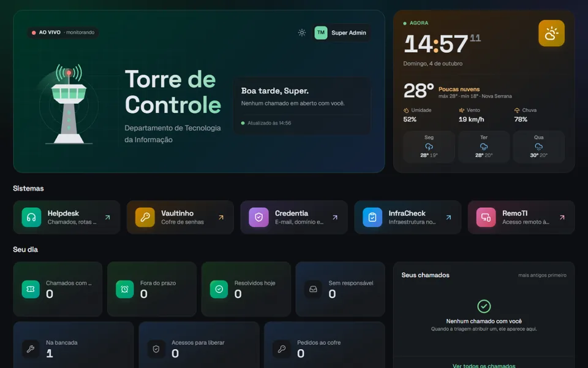
Task: Click the Helpdesk headphones icon
Action: coord(31,217)
